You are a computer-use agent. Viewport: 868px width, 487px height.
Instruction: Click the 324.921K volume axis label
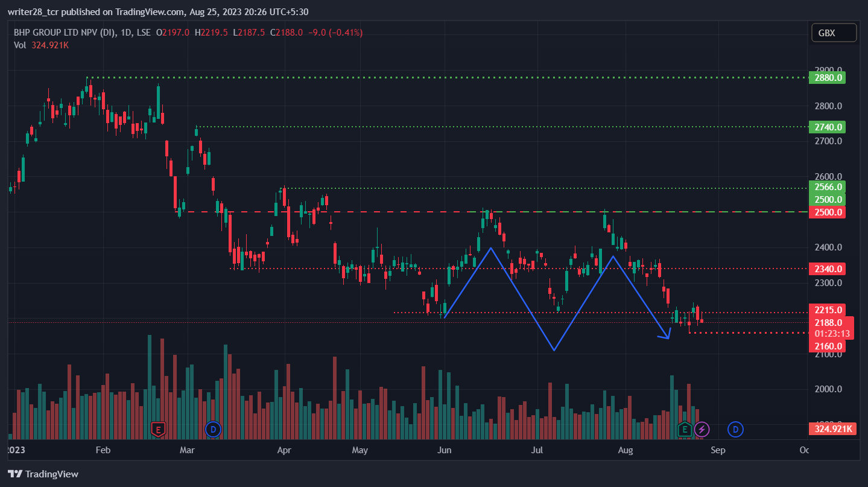833,429
